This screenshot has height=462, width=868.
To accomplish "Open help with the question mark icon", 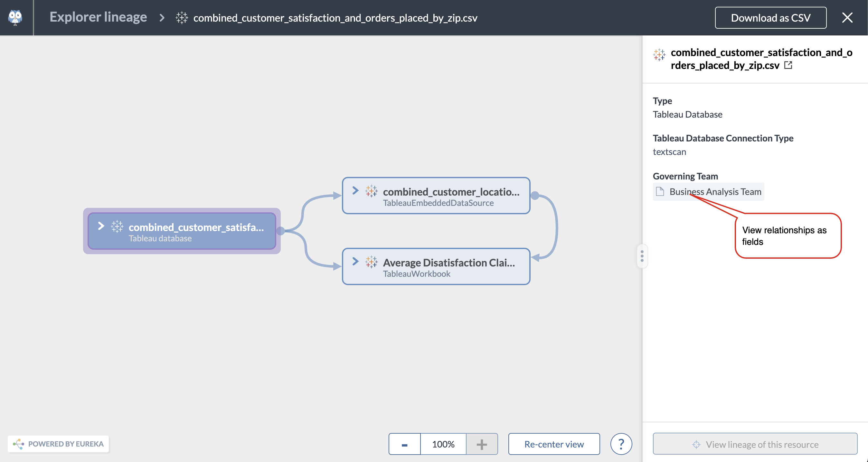I will (621, 444).
